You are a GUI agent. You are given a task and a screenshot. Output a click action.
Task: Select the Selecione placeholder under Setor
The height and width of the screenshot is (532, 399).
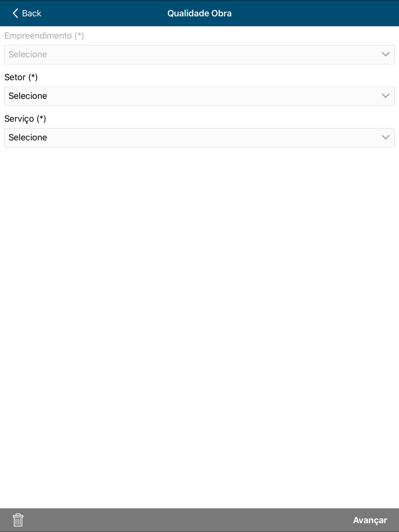[x=28, y=96]
